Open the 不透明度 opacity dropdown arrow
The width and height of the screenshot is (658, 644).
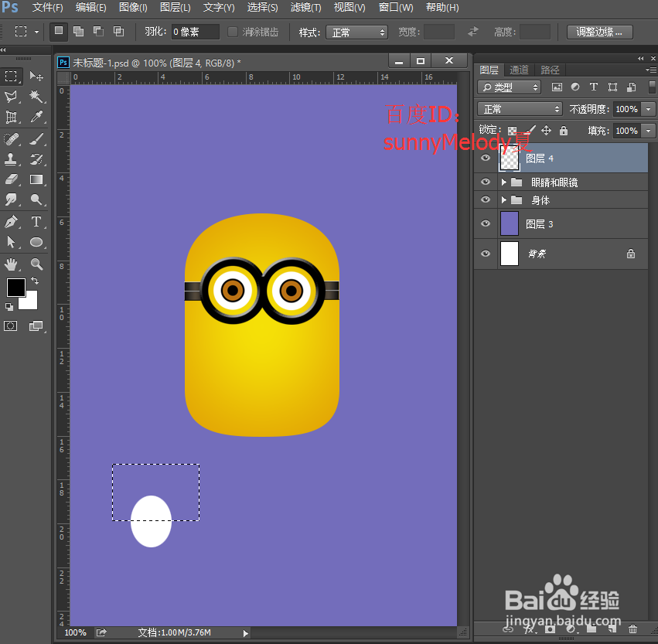coord(649,109)
